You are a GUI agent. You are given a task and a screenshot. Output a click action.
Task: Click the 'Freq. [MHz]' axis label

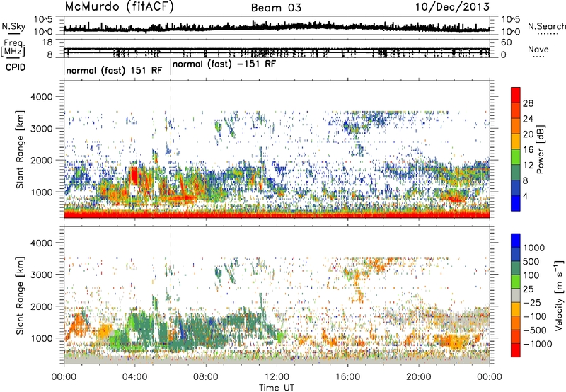13,47
